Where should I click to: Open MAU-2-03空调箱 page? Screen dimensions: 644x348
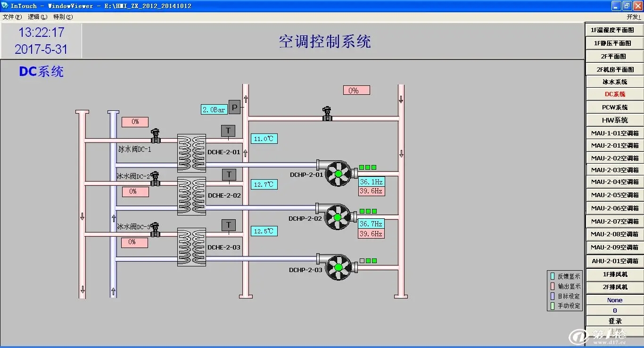(615, 170)
